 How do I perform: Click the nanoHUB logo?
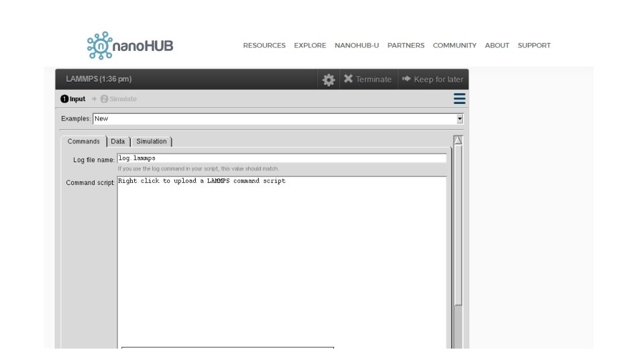click(130, 46)
